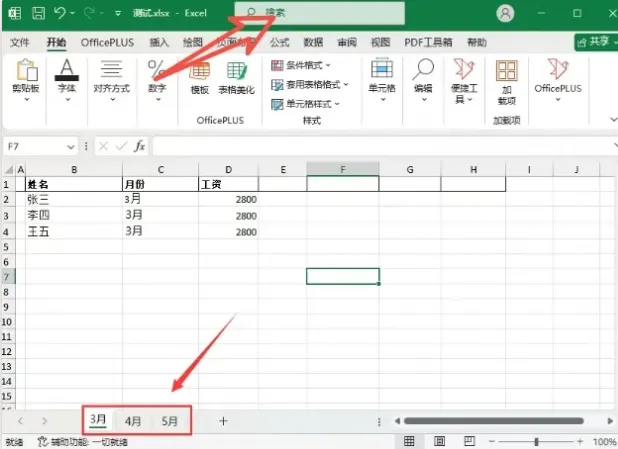Image resolution: width=618 pixels, height=449 pixels.
Task: Click the zoom in plus button
Action: [x=580, y=442]
